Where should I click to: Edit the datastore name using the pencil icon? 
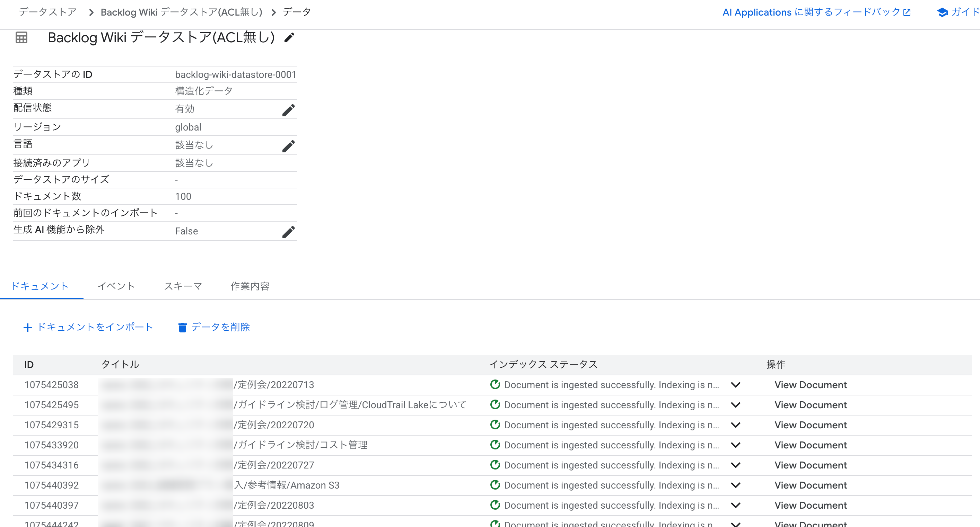click(x=289, y=38)
